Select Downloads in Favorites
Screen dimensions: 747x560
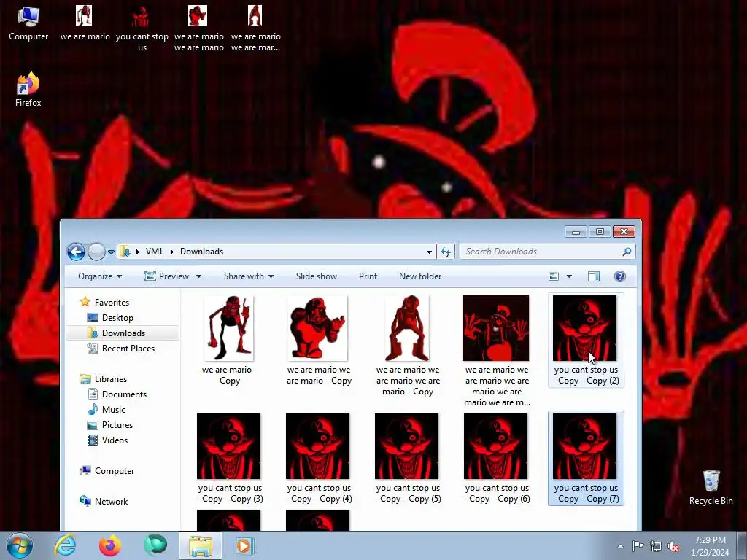123,332
